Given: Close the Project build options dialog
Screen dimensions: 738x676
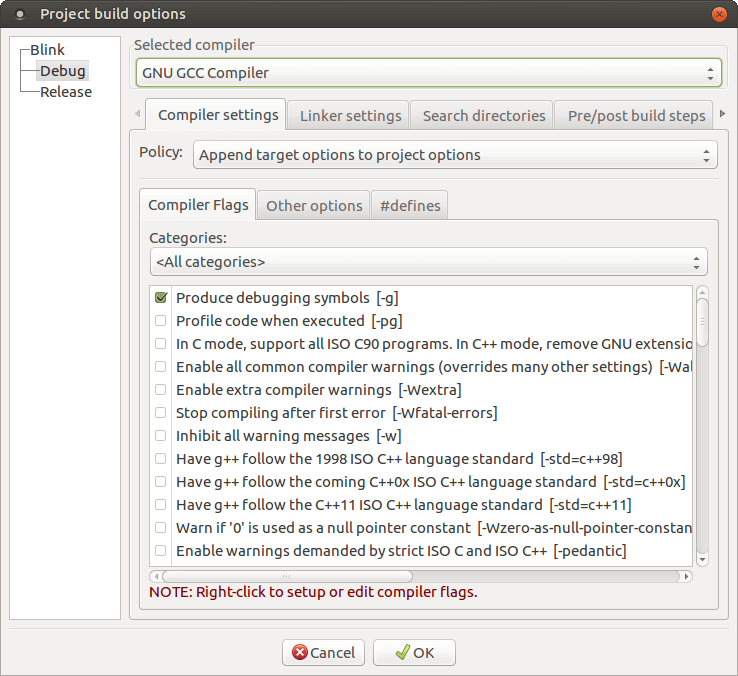Looking at the screenshot, I should coord(719,14).
